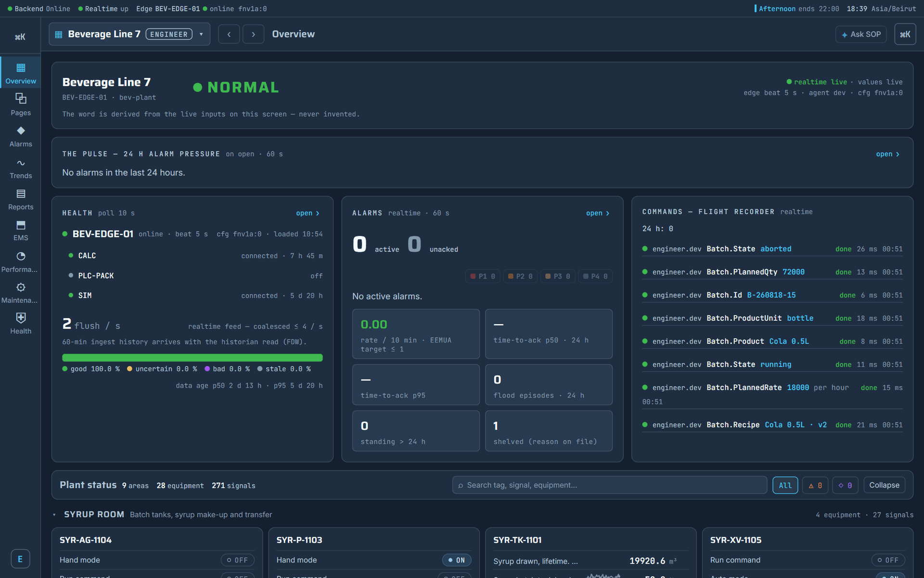
Task: Open the Trends sidebar icon
Action: (21, 163)
